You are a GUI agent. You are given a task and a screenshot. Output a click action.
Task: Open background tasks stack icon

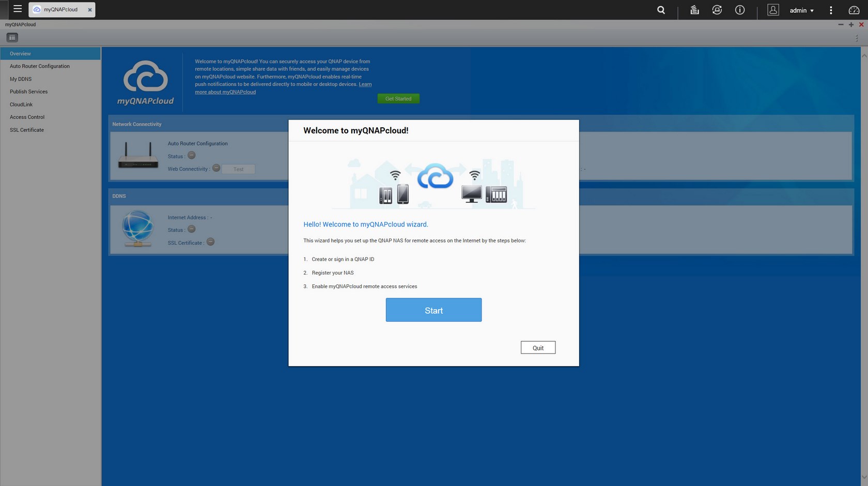tap(694, 10)
